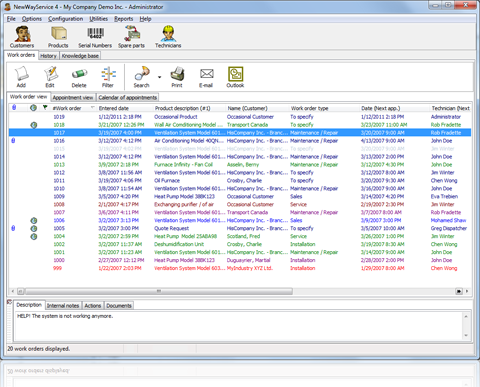This screenshot has width=480, height=387.
Task: Open the Products module
Action: click(58, 37)
